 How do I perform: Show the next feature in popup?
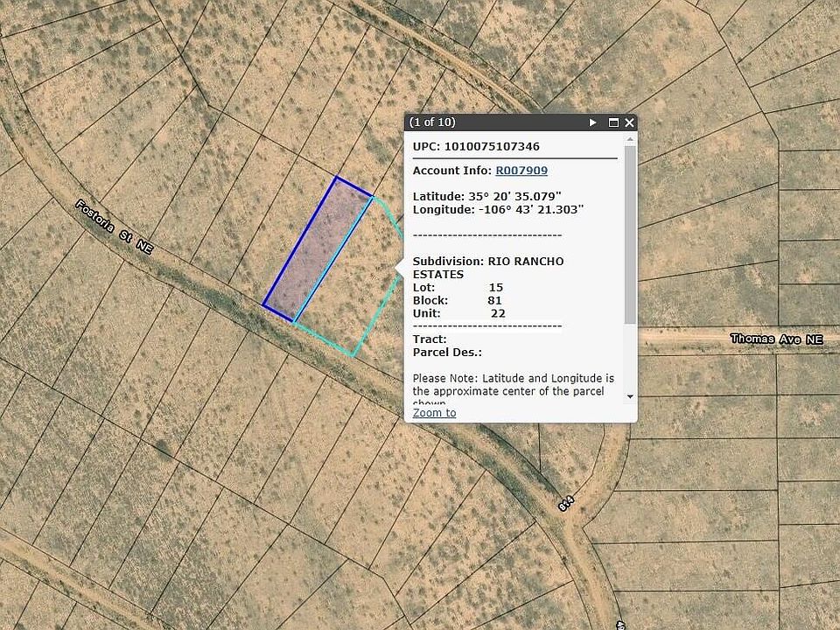click(592, 122)
